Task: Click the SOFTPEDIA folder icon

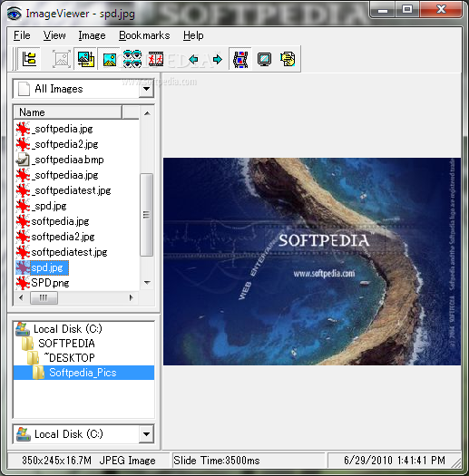Action: click(27, 344)
